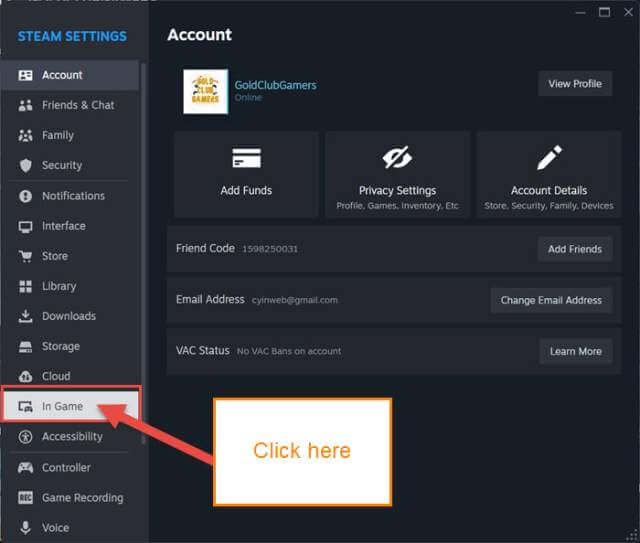Open the Privacy Settings tile

[397, 175]
